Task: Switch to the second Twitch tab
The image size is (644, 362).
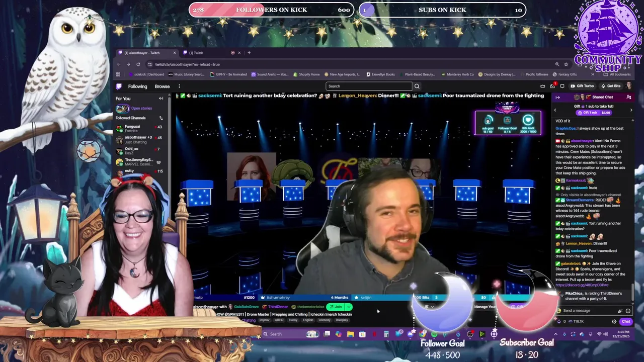Action: click(x=209, y=53)
